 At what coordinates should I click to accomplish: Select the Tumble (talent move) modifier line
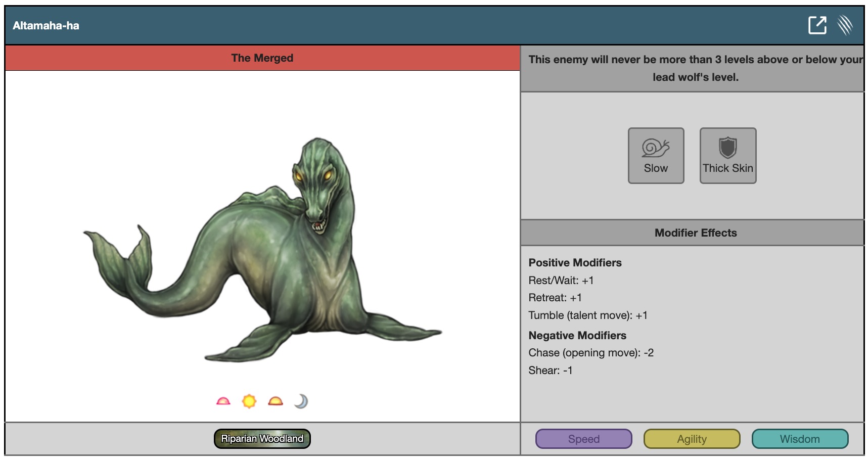tap(588, 315)
